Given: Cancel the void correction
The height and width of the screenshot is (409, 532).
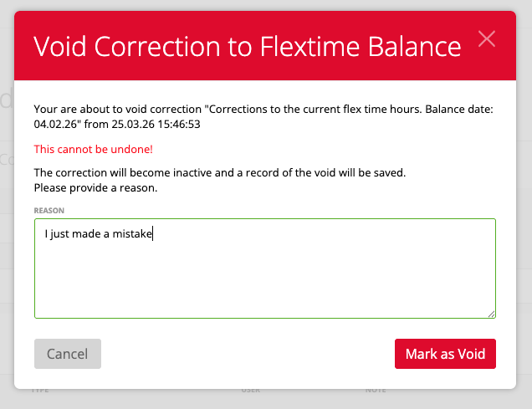Looking at the screenshot, I should (x=68, y=354).
